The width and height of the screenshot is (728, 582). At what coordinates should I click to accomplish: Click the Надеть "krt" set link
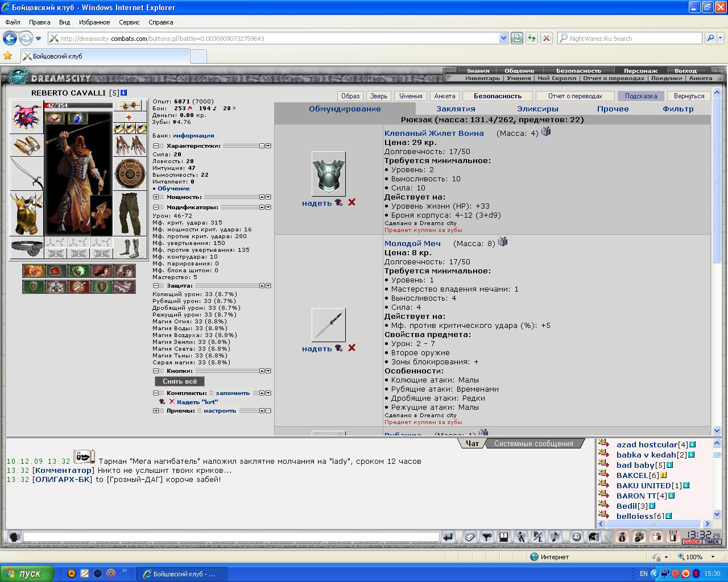197,402
